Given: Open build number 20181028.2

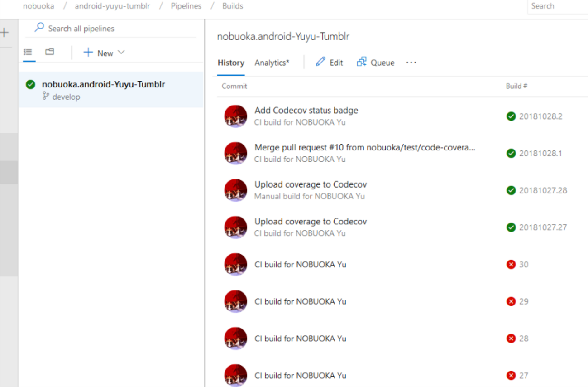Looking at the screenshot, I should pos(540,116).
